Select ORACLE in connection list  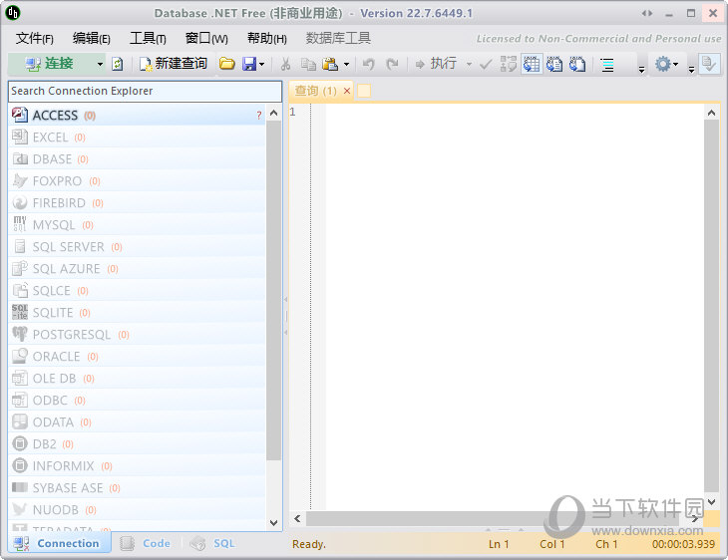[137, 357]
